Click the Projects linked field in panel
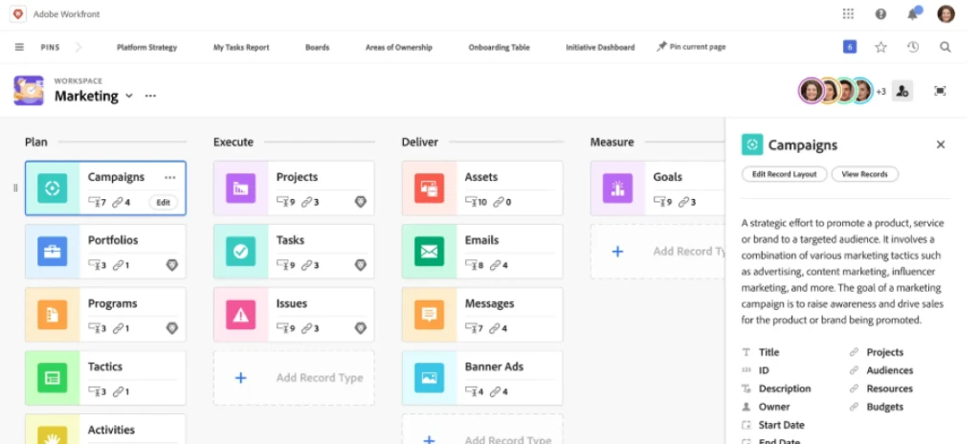Viewport: 980px width, 444px height. point(877,352)
